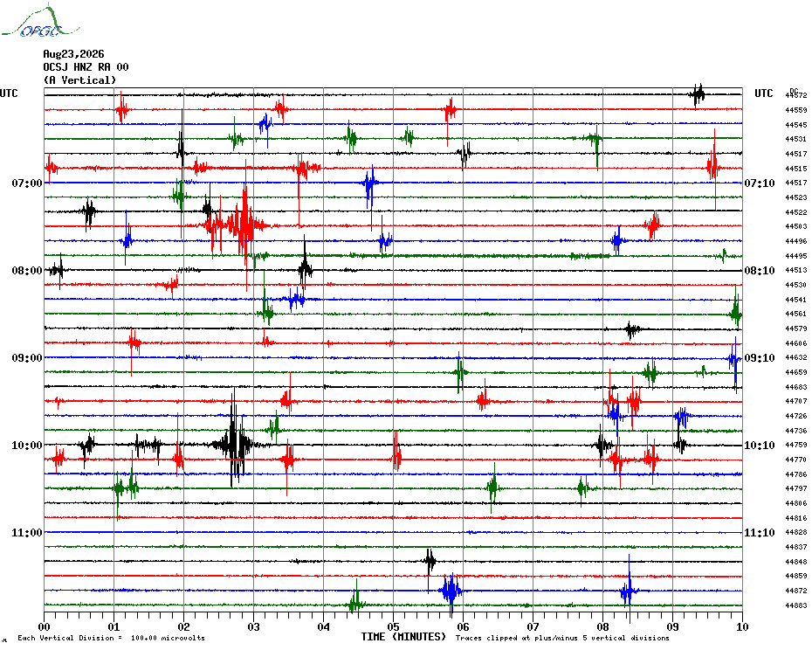812x650 pixels.
Task: Click the TIME (MINUTES) axis title
Action: point(404,637)
